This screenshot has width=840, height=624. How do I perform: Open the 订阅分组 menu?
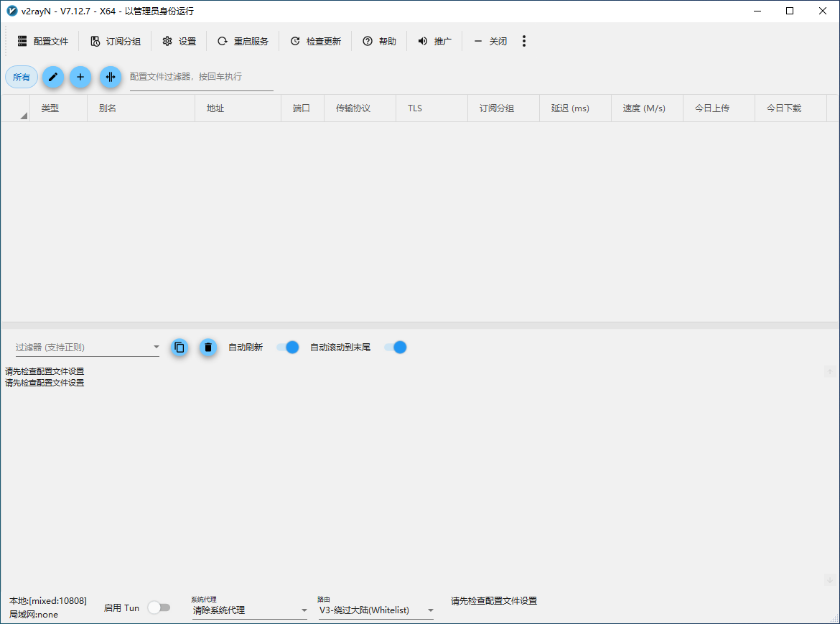click(116, 42)
